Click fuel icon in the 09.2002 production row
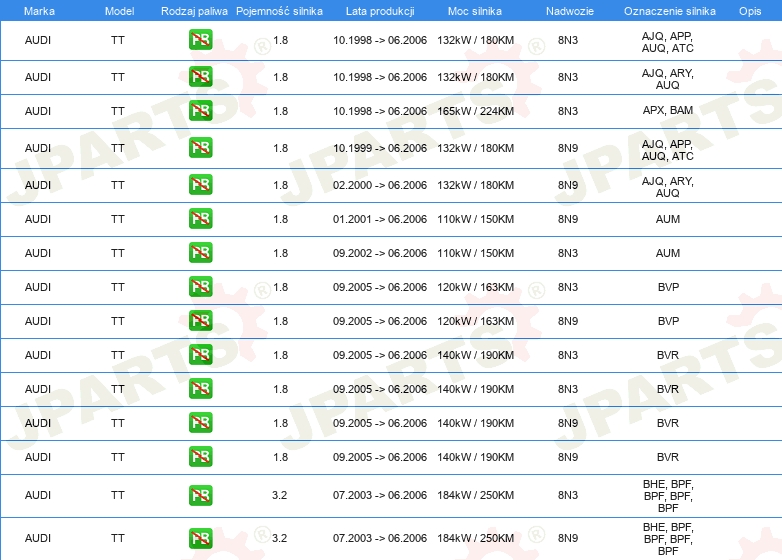The image size is (782, 560). pyautogui.click(x=200, y=253)
